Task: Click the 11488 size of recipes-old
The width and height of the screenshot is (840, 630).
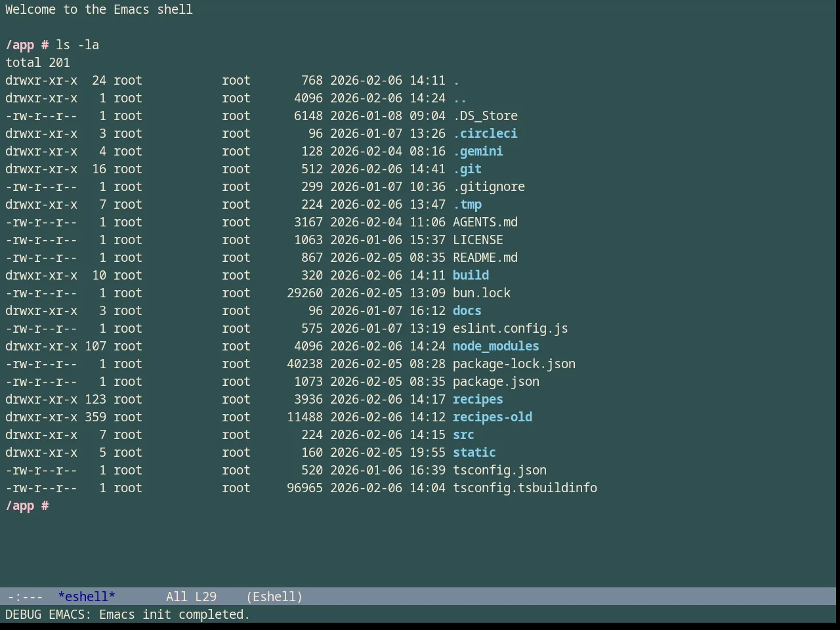Action: pos(304,417)
